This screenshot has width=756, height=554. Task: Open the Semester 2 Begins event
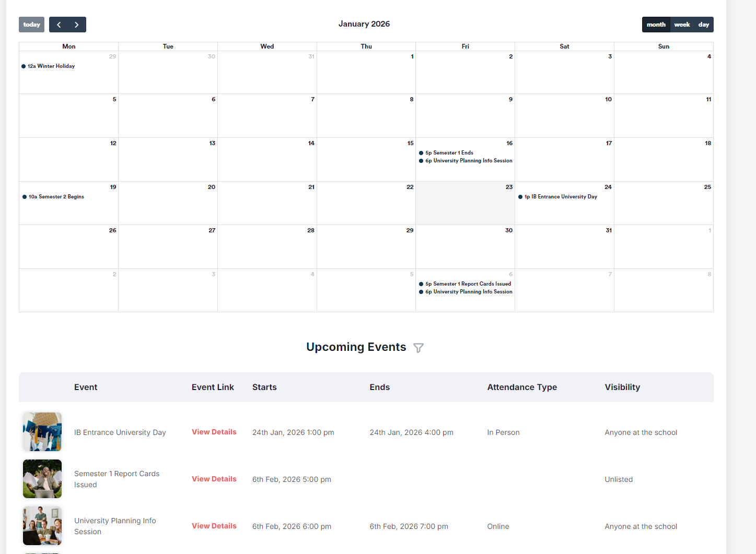click(x=56, y=197)
